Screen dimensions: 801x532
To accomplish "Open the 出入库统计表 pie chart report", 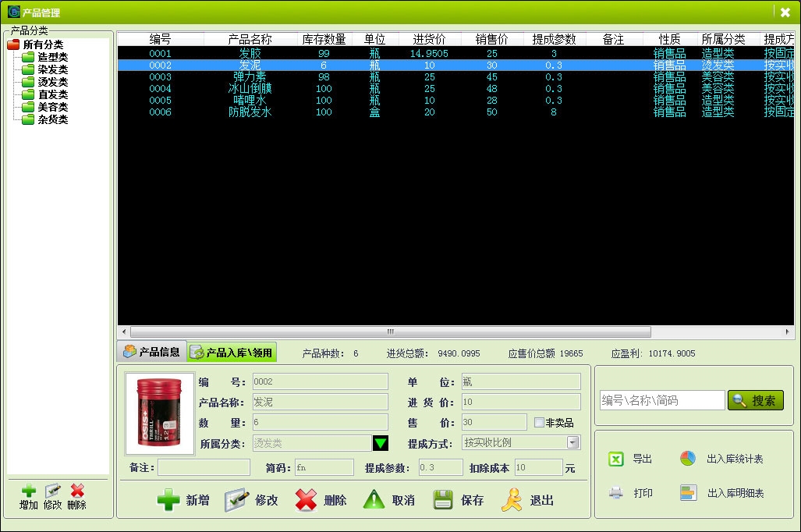I will [688, 459].
